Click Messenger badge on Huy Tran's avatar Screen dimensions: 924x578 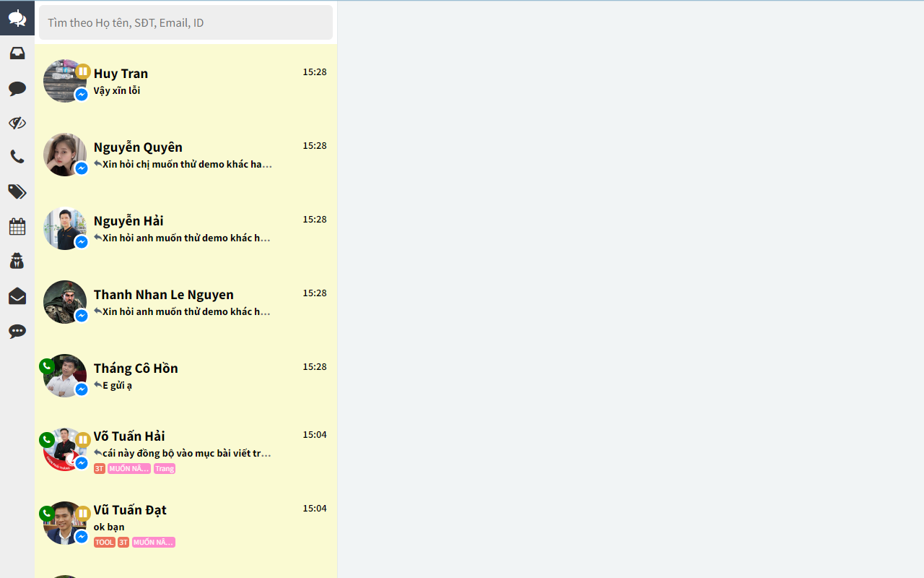point(82,95)
